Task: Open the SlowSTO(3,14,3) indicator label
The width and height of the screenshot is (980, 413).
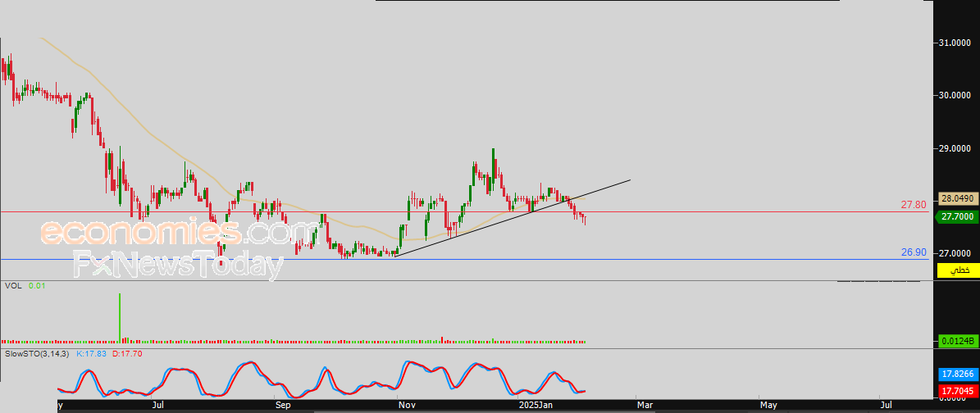Action: click(38, 354)
